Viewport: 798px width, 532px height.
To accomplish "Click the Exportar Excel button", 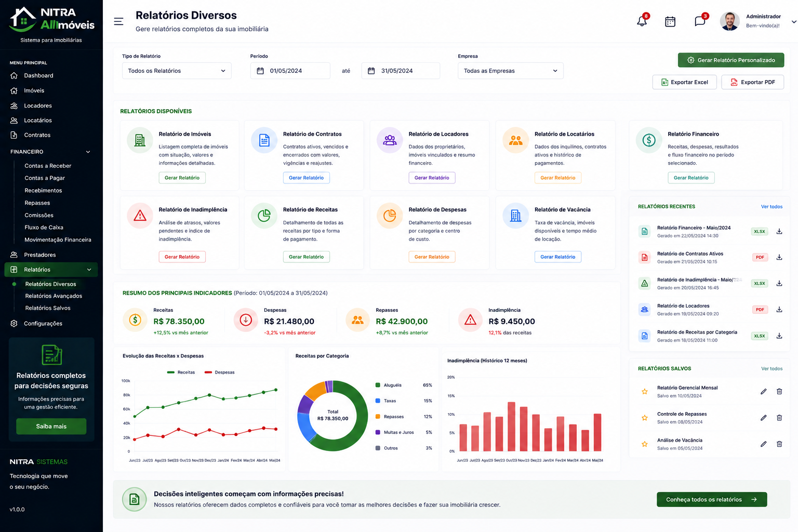I will [684, 82].
